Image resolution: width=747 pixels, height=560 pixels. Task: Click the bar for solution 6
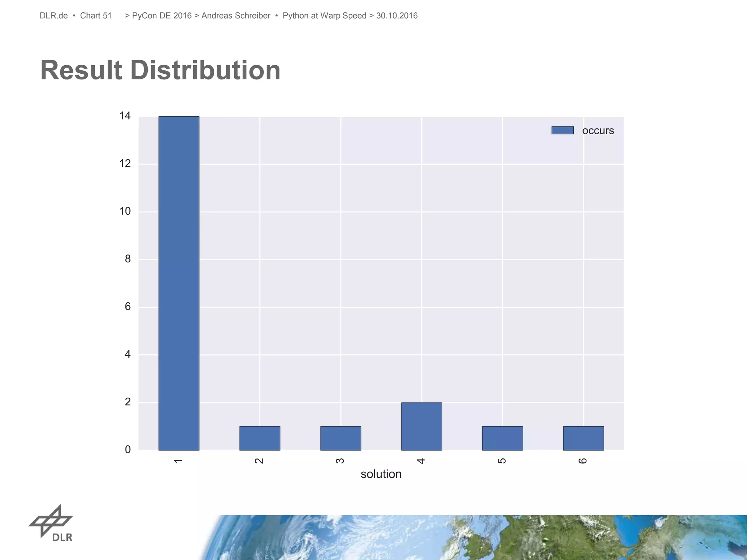(x=584, y=438)
